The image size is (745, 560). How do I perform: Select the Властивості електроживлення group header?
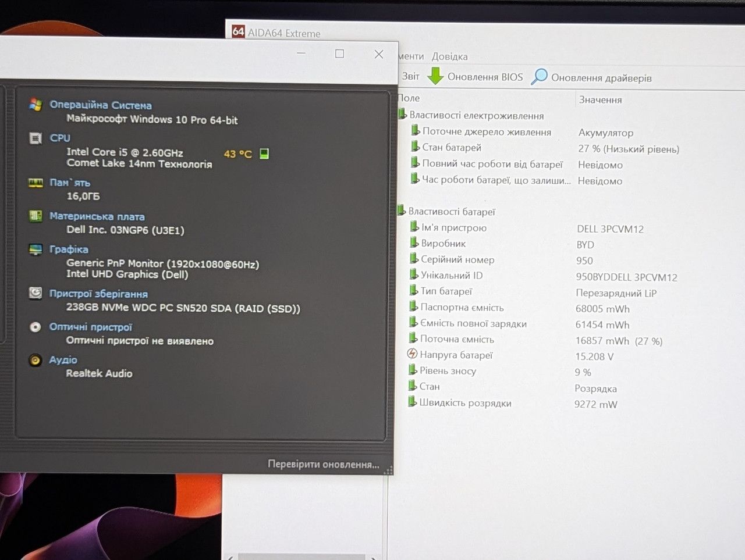click(x=476, y=115)
